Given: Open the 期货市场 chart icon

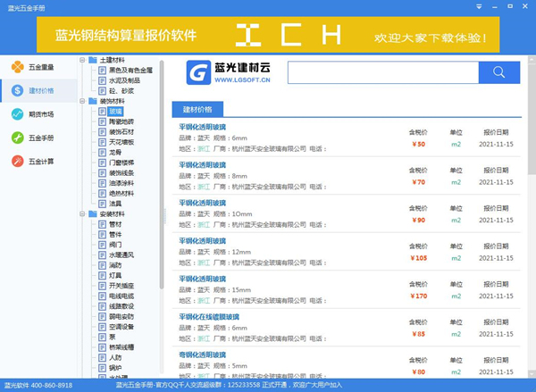Looking at the screenshot, I should [18, 114].
